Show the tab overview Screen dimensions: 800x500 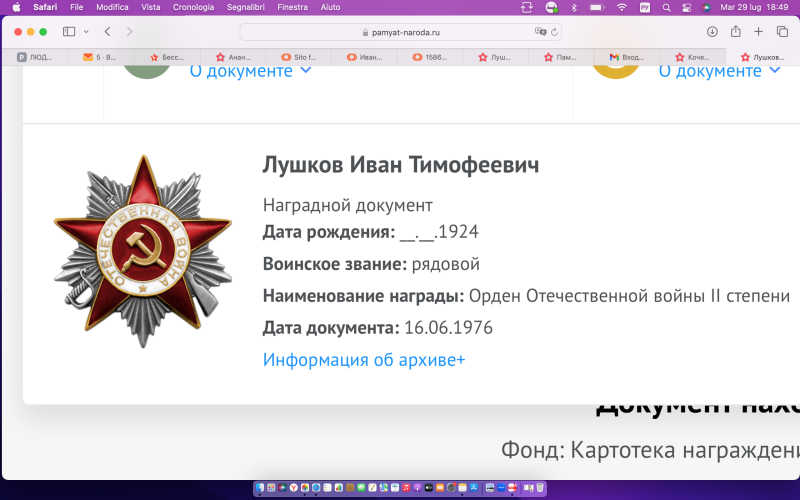point(782,32)
